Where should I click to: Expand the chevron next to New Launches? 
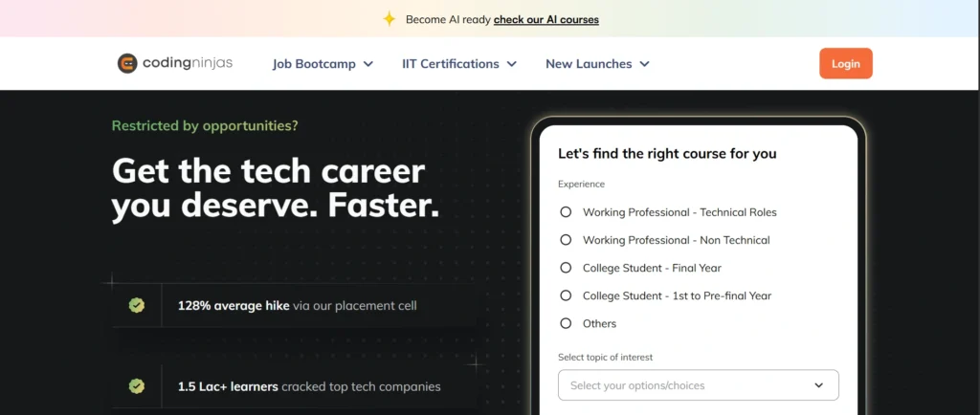tap(644, 64)
